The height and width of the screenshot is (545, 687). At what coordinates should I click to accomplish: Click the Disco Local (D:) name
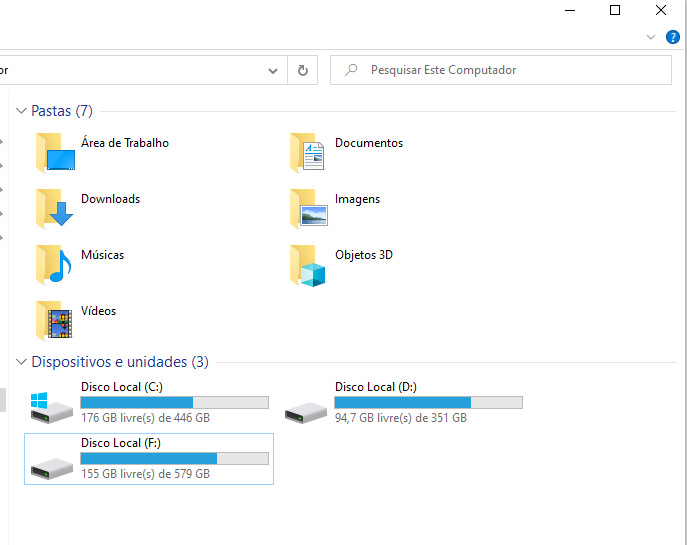(376, 387)
